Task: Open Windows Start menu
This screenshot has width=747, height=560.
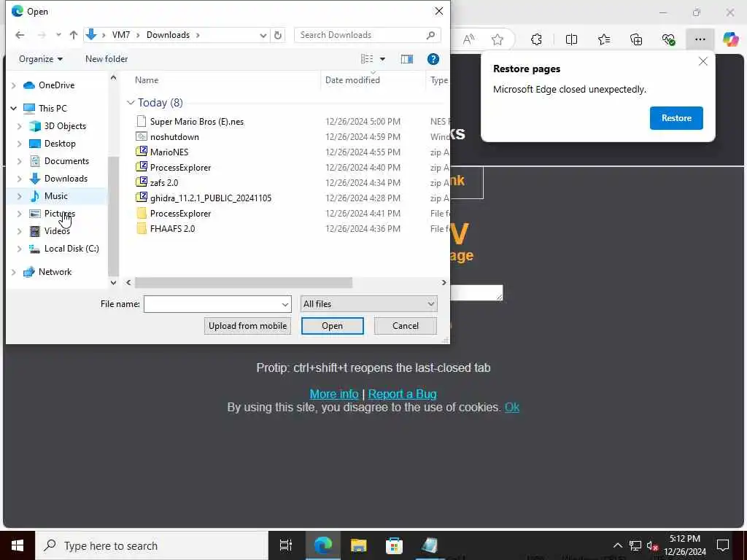Action: pyautogui.click(x=18, y=545)
